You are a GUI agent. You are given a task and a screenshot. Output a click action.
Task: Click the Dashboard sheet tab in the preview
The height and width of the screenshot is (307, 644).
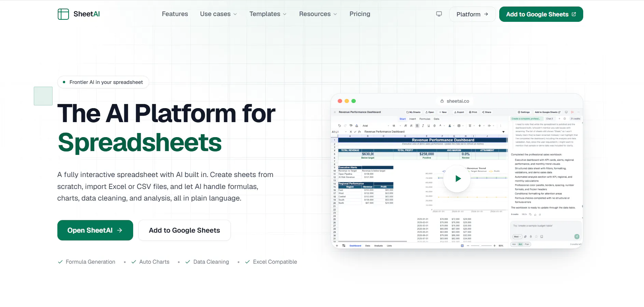pyautogui.click(x=355, y=246)
